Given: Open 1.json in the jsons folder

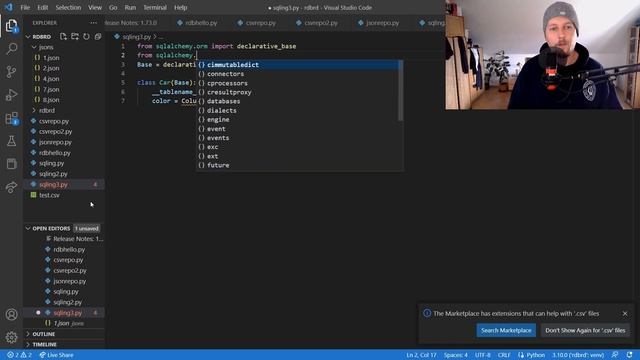Looking at the screenshot, I should pyautogui.click(x=64, y=58).
